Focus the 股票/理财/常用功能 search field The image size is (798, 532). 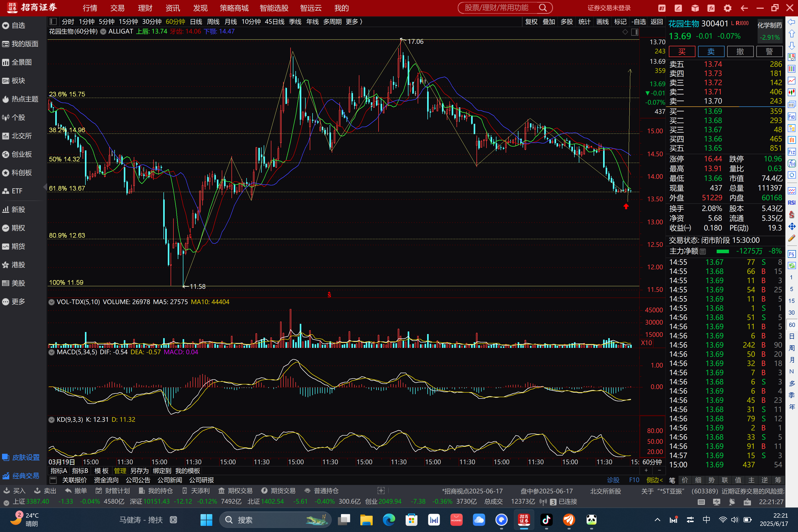click(497, 8)
